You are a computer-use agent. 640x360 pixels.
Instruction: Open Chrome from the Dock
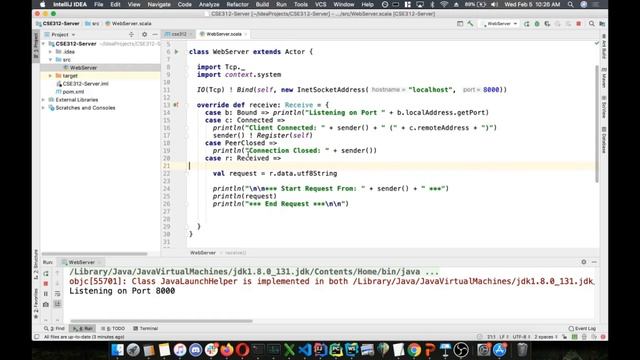[x=414, y=350]
